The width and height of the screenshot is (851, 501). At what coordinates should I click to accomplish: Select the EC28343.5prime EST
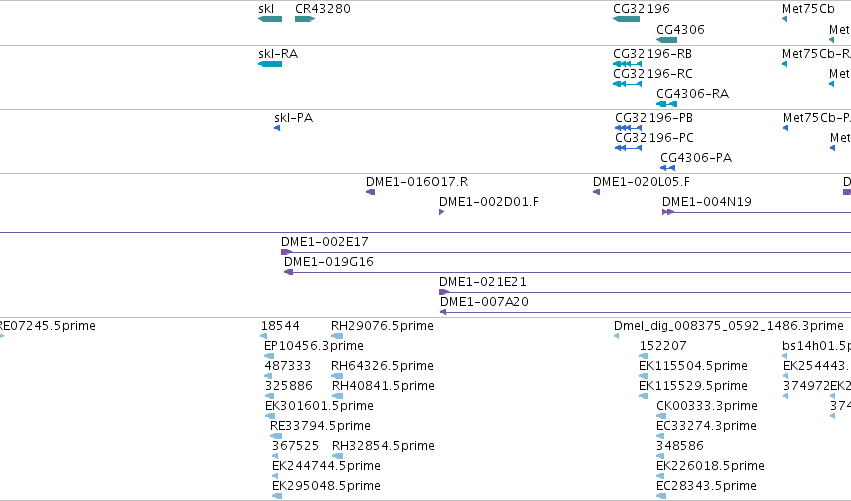(661, 497)
